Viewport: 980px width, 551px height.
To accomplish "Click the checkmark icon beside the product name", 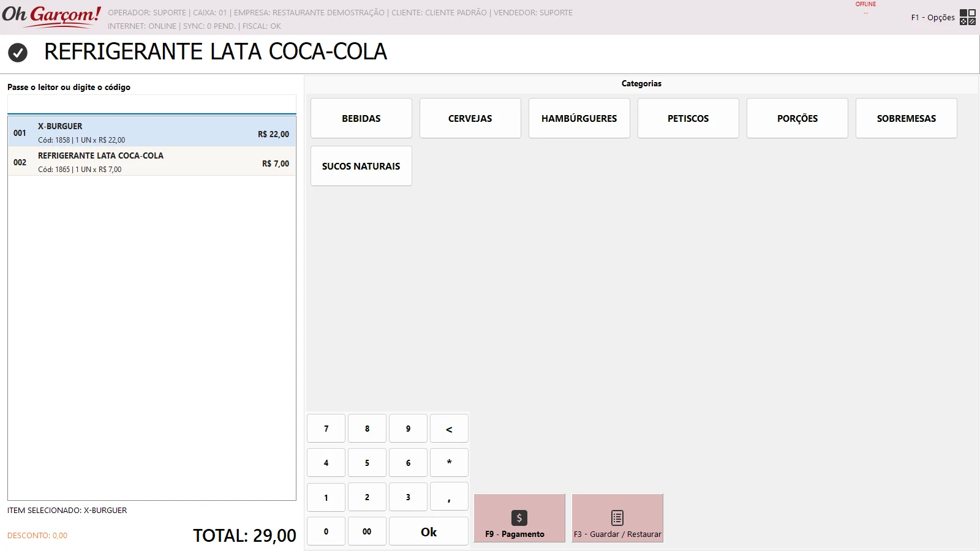I will coord(18,53).
